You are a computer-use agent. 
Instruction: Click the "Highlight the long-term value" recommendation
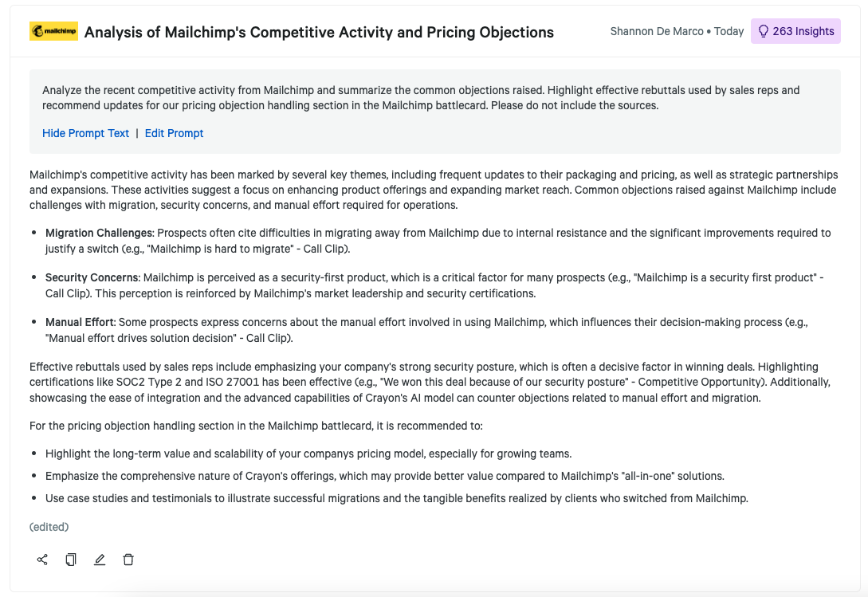[x=308, y=454]
